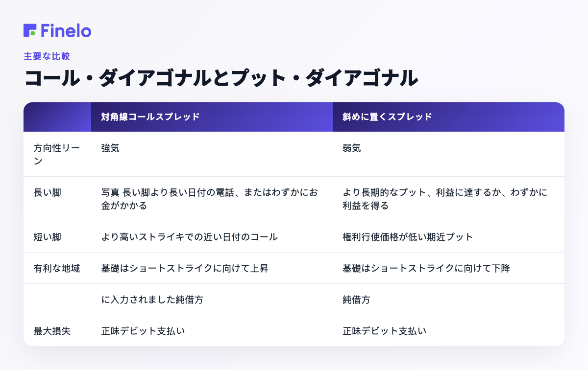
Task: Select the 最大損失 row label
Action: [x=51, y=331]
